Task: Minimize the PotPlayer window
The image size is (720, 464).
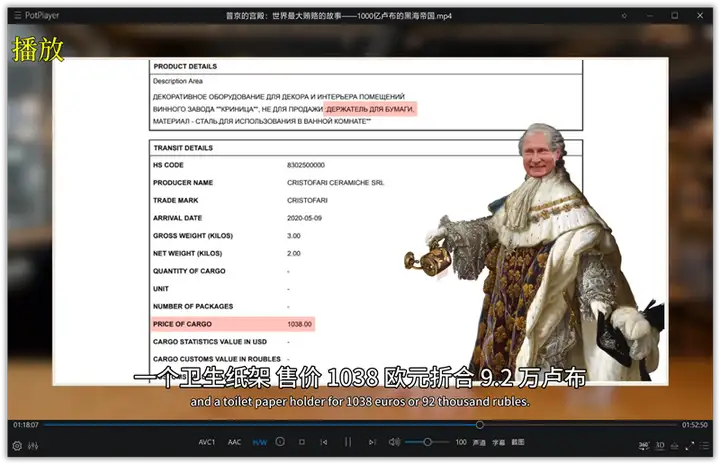Action: click(x=649, y=16)
